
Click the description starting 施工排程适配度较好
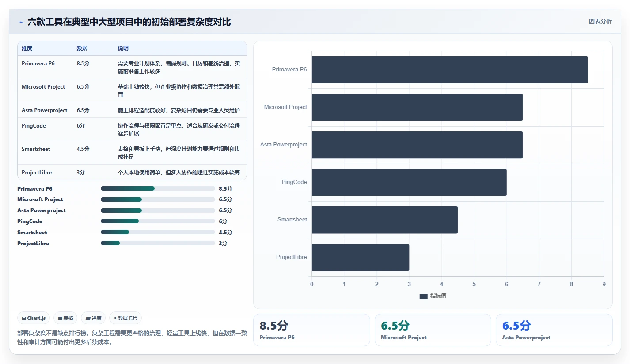tap(179, 110)
